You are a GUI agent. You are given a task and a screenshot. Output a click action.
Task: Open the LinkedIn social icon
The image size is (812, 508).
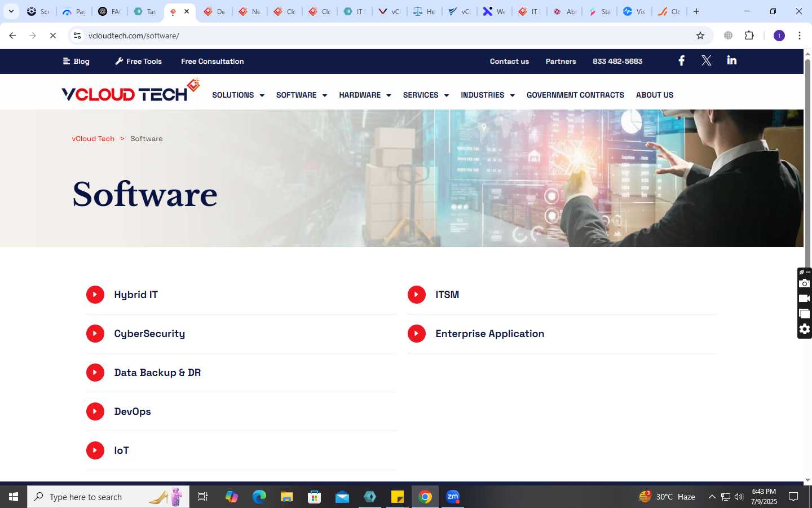click(x=731, y=60)
